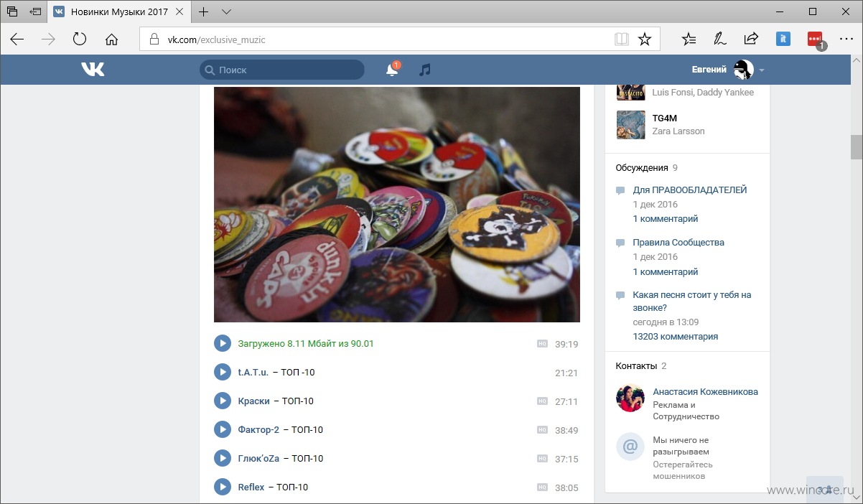This screenshot has width=863, height=504.
Task: Open the blue extension icon in toolbar
Action: click(783, 39)
